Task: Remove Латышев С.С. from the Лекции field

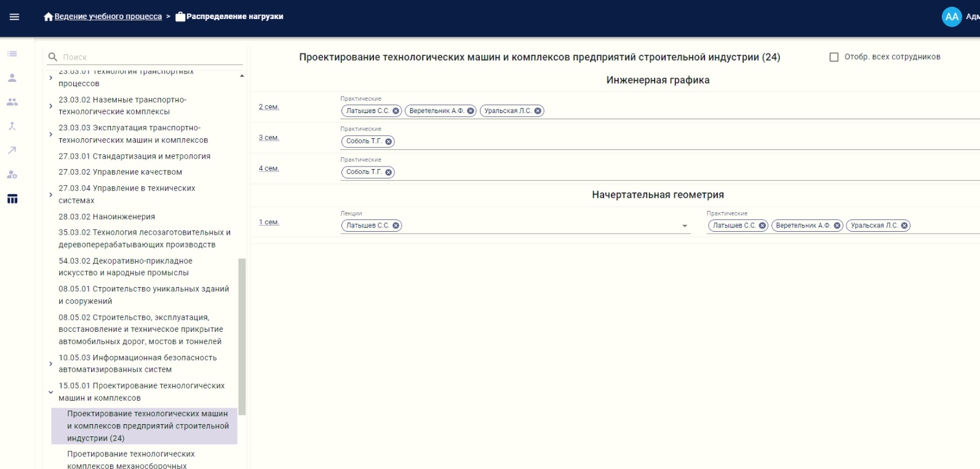Action: (x=396, y=226)
